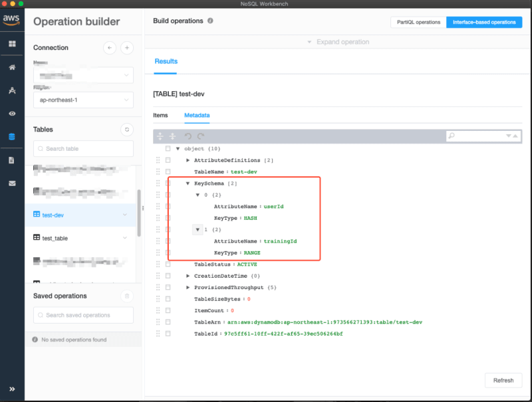This screenshot has height=402, width=532.
Task: Tick the checkbox beside TableStatus row
Action: click(x=168, y=264)
